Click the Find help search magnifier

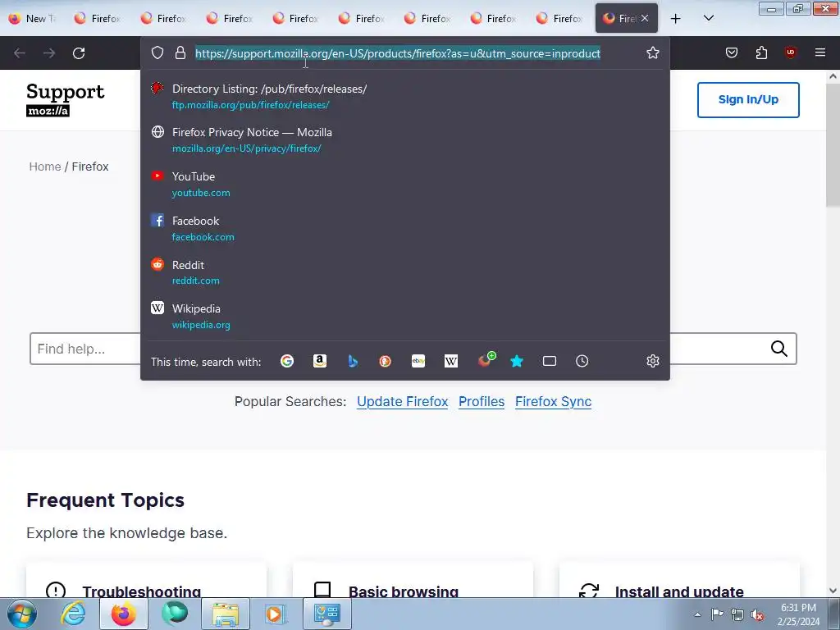coord(779,349)
